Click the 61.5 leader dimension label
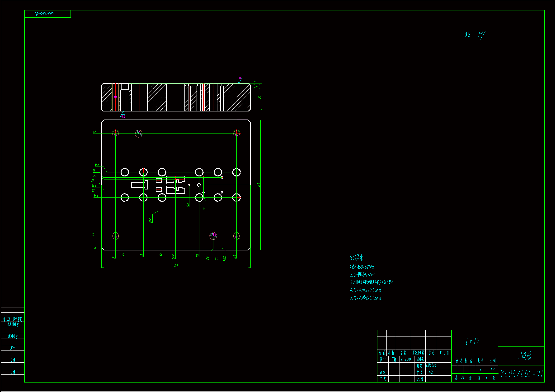This screenshot has width=555, height=392. click(151, 220)
